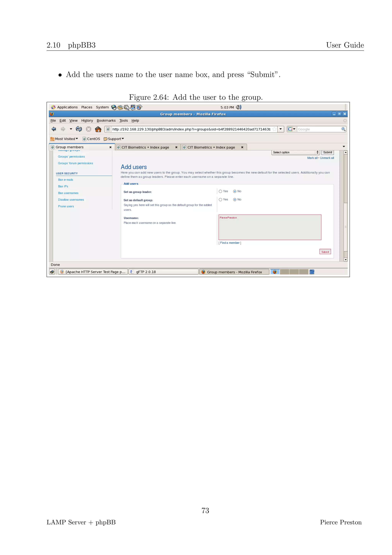
Task: Switch to the second CIT Biometrics tab
Action: [214, 147]
